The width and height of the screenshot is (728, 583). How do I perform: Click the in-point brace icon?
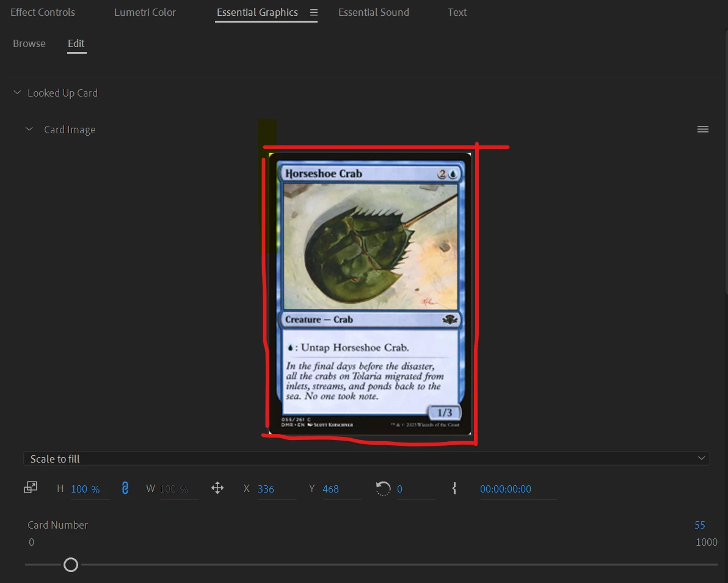coord(454,488)
